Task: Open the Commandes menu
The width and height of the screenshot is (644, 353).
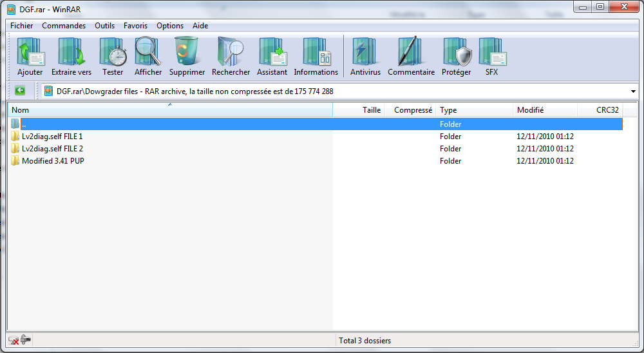Action: (64, 26)
